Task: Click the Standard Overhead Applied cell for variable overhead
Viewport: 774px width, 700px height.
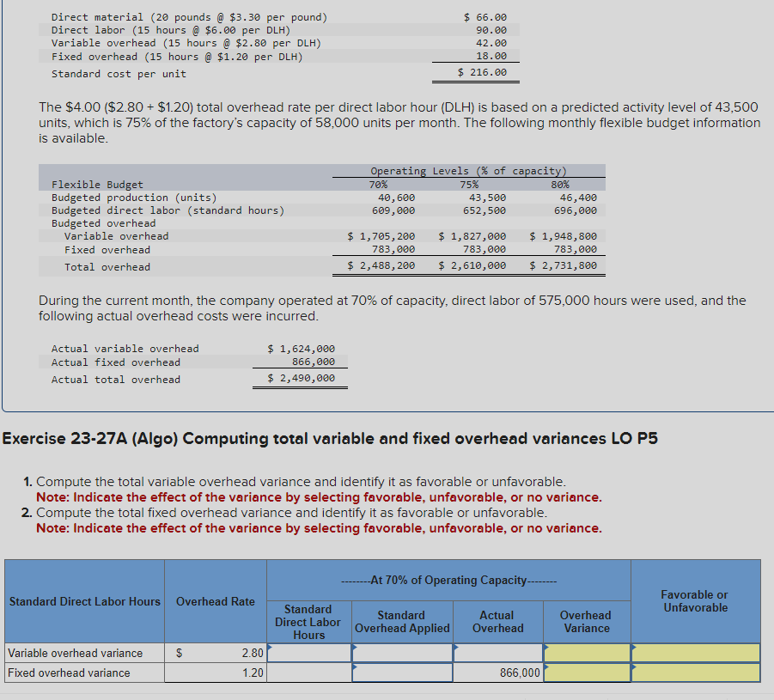Action: (401, 653)
